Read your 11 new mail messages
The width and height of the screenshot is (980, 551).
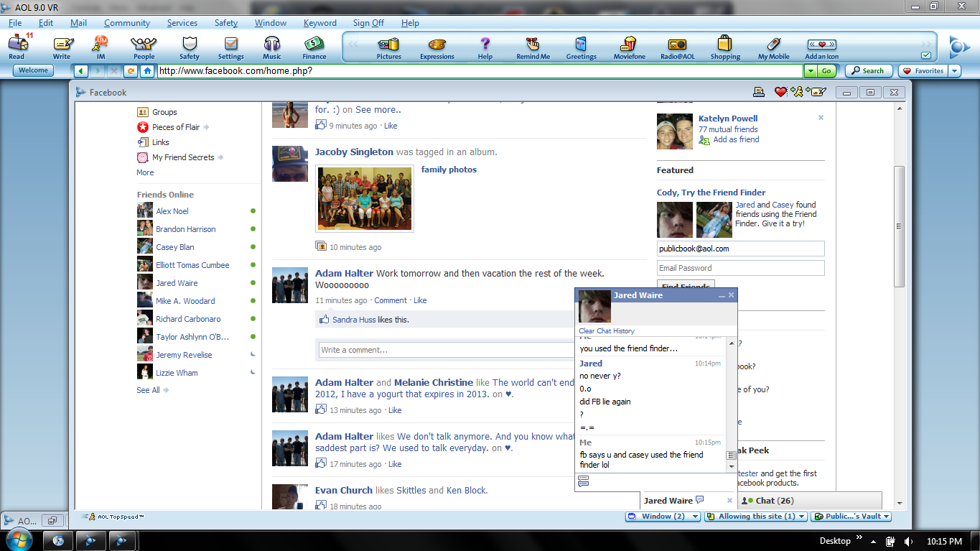point(17,47)
